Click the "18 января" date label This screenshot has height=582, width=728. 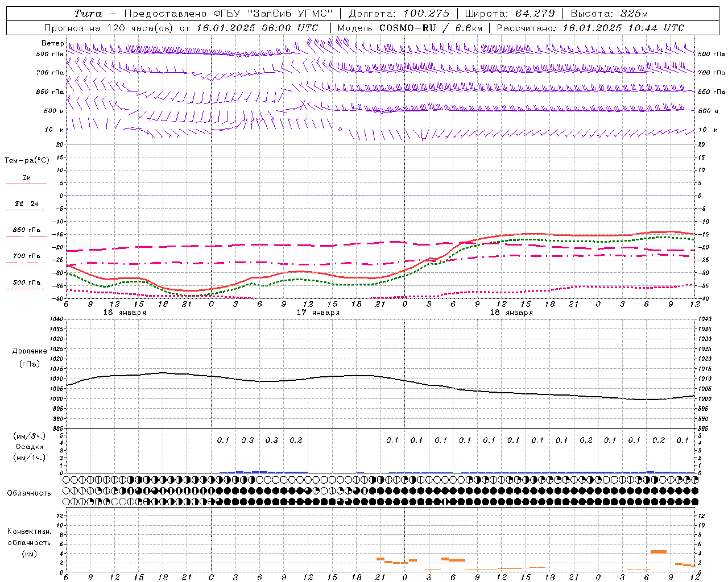pyautogui.click(x=511, y=313)
